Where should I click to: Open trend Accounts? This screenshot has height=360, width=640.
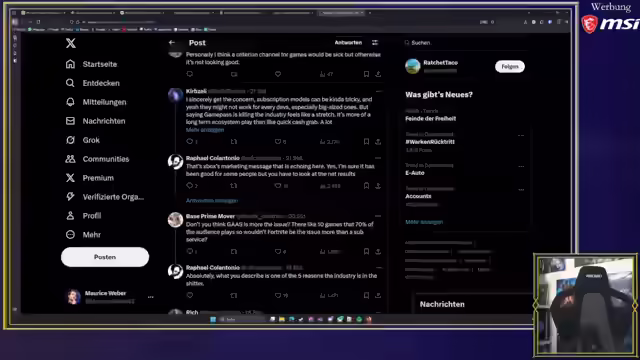pos(418,196)
